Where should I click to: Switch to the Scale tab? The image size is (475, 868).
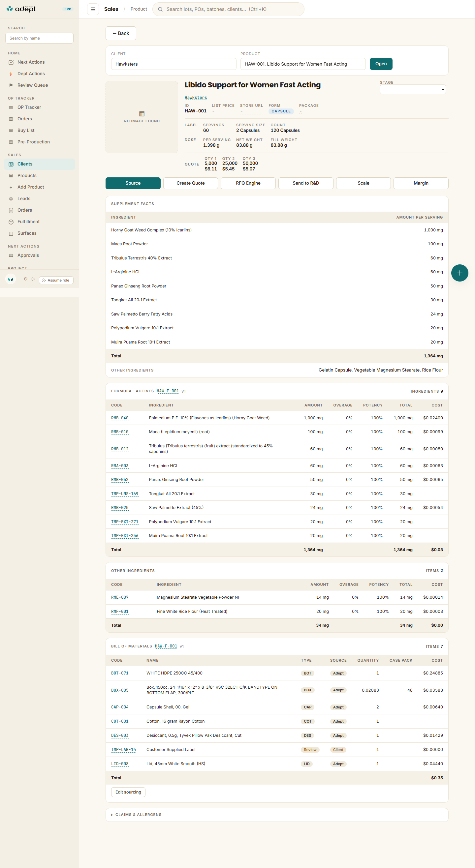(364, 183)
